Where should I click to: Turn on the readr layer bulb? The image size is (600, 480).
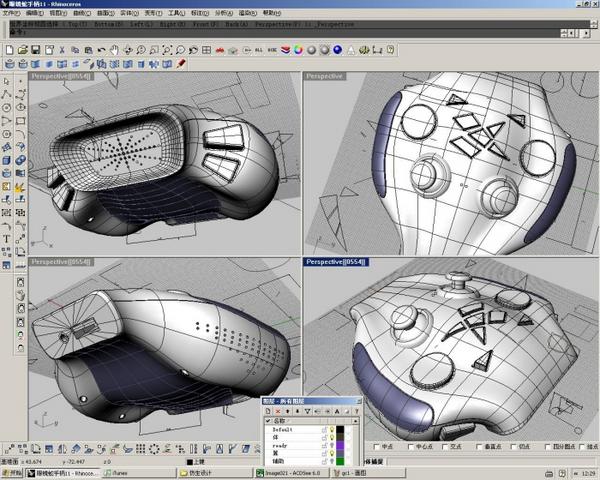click(x=332, y=446)
